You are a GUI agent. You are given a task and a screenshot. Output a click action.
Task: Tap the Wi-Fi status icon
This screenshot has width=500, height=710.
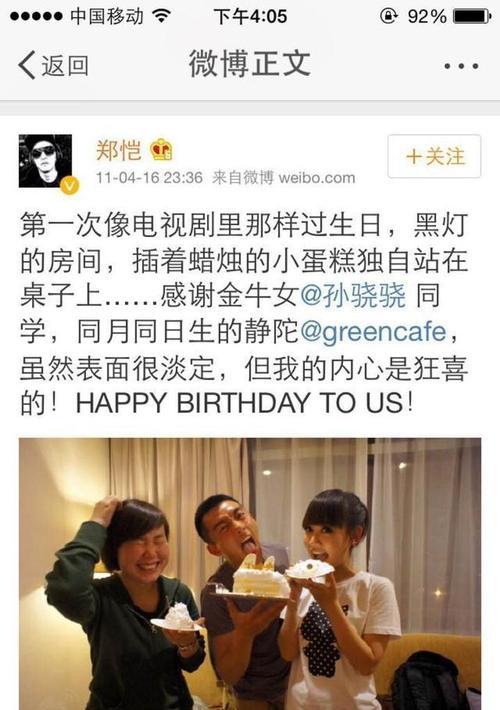[161, 16]
